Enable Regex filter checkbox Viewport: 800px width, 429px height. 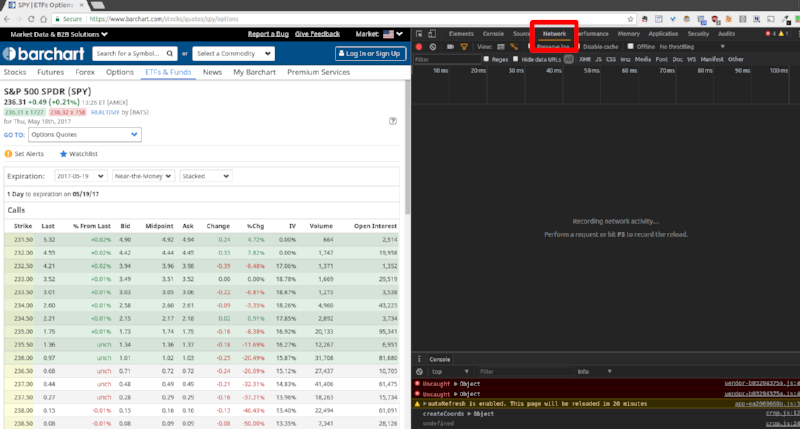pos(486,59)
